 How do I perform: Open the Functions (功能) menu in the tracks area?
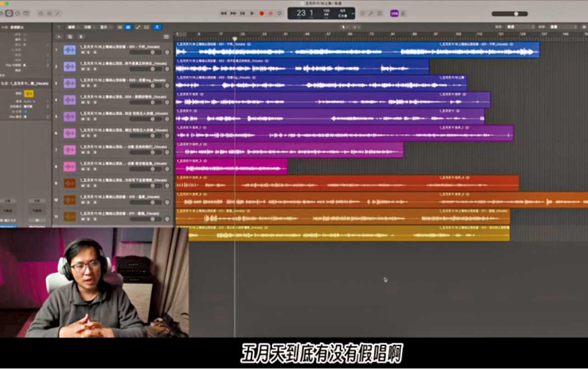click(x=87, y=27)
